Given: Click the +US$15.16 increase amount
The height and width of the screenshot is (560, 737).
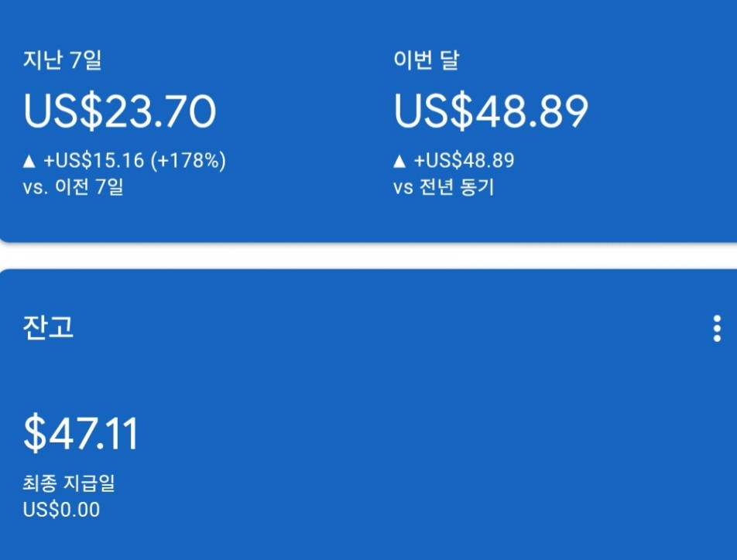Looking at the screenshot, I should [94, 161].
